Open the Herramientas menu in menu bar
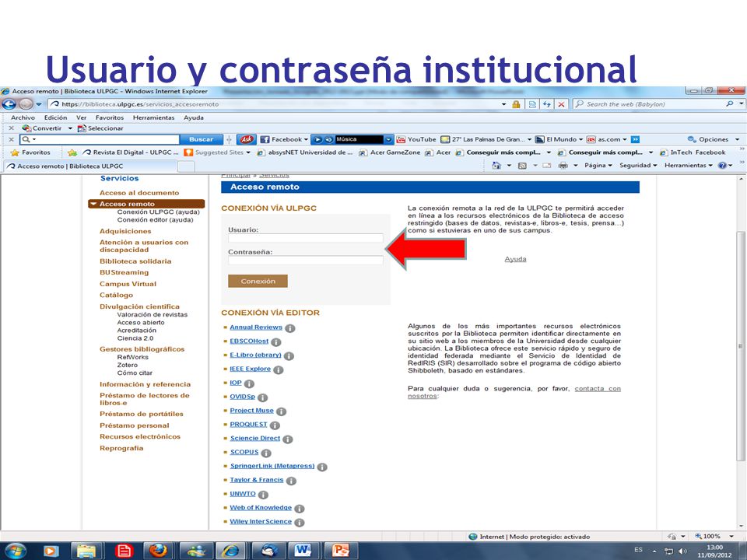This screenshot has width=747, height=560. point(153,117)
